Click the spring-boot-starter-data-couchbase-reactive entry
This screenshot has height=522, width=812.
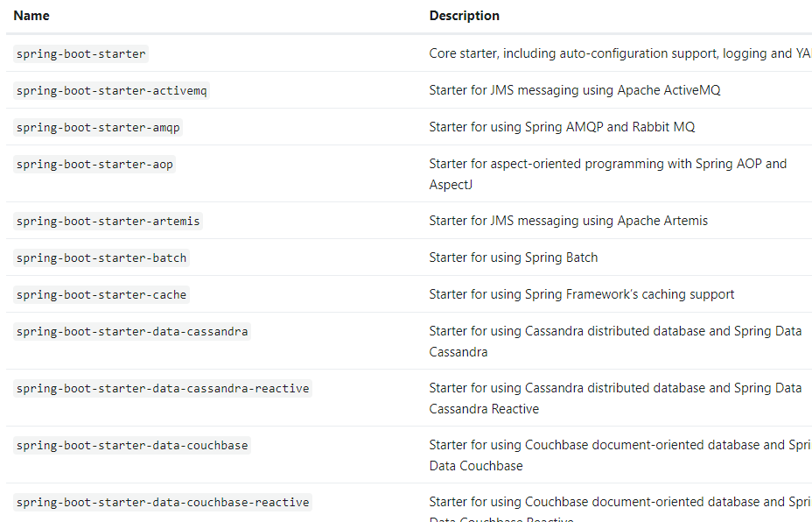(163, 502)
